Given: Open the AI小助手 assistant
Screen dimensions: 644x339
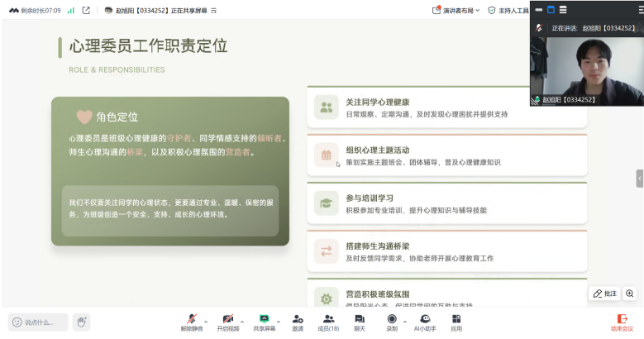Looking at the screenshot, I should click(425, 320).
